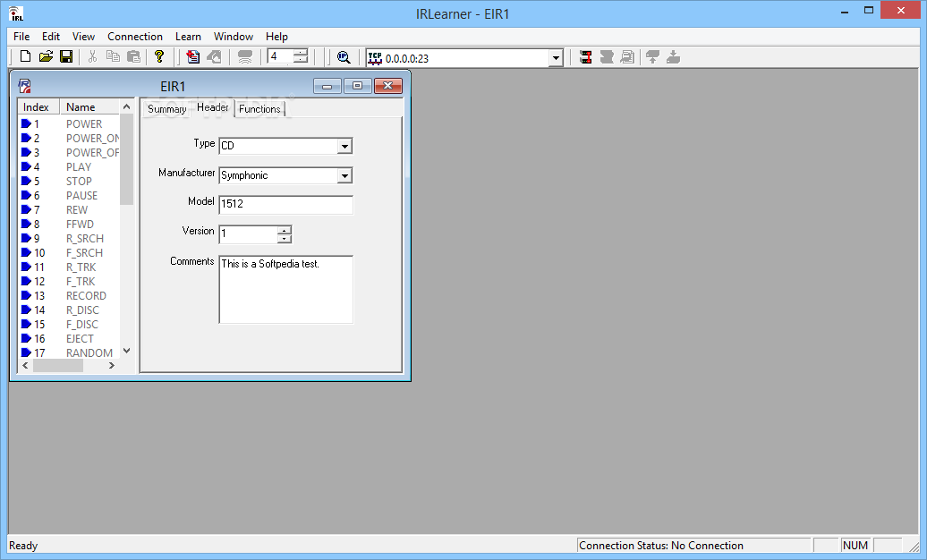Click the grayed upload arrow icon
The height and width of the screenshot is (560, 927).
pos(652,56)
